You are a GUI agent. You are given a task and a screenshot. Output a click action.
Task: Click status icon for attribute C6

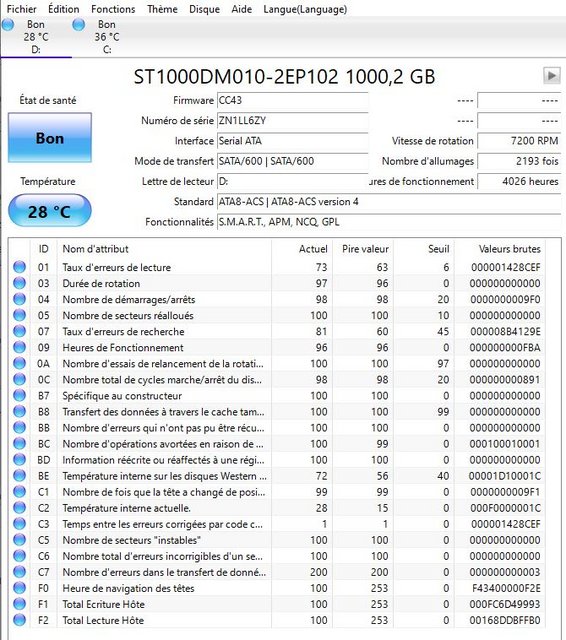coord(19,556)
